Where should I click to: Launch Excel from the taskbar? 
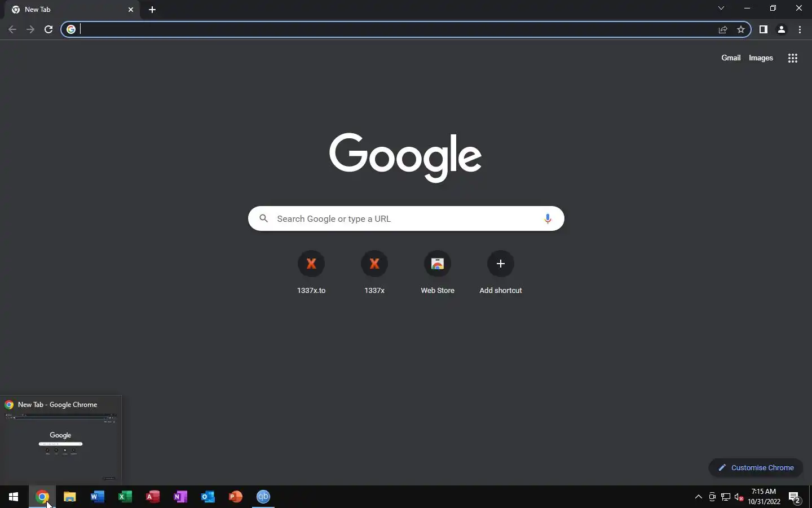pyautogui.click(x=125, y=497)
